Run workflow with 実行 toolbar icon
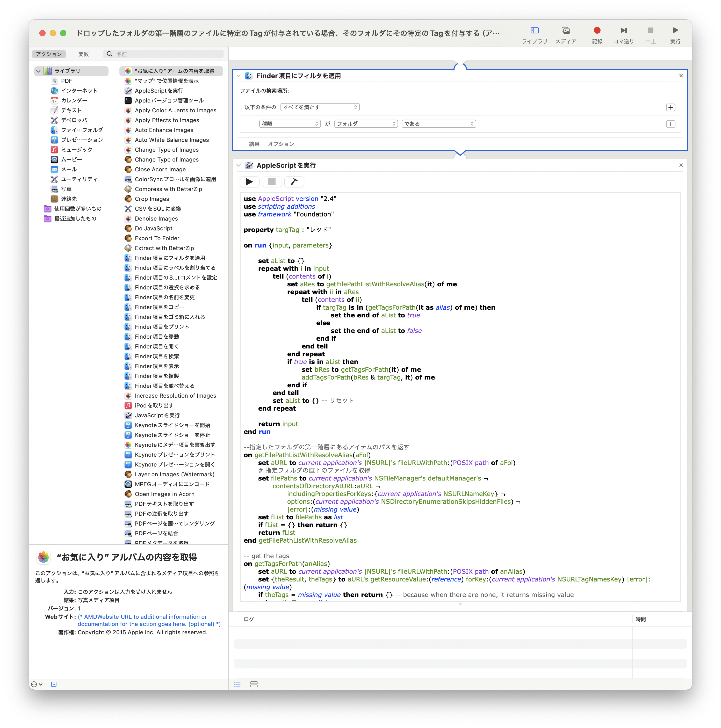The width and height of the screenshot is (721, 728). tap(675, 31)
